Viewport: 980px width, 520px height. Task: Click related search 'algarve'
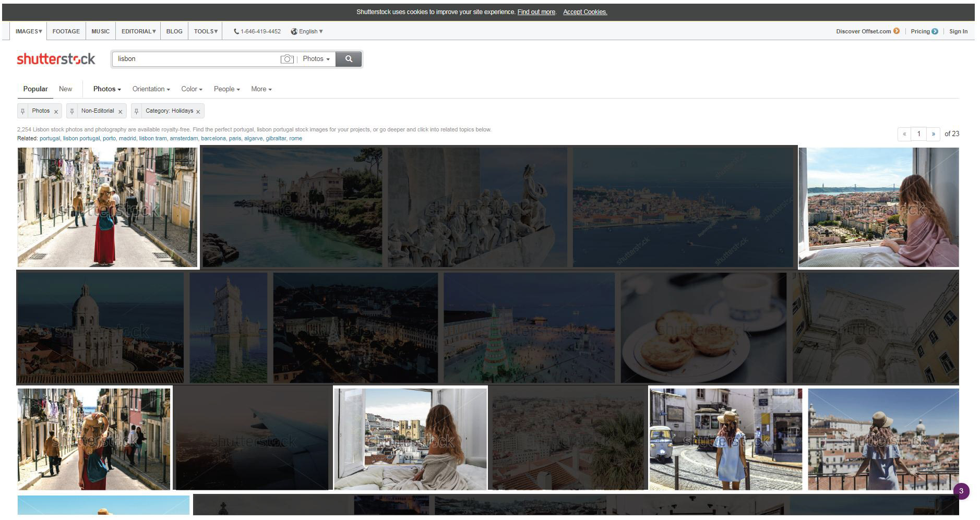tap(253, 138)
